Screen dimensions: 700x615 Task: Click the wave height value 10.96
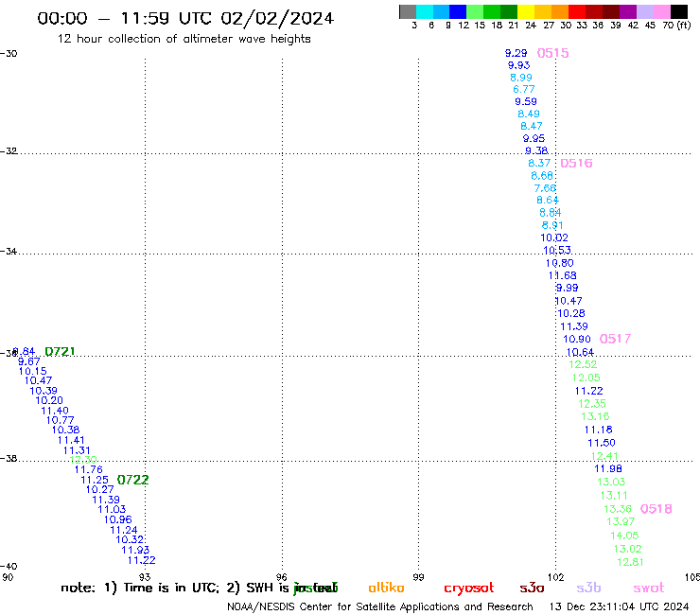click(118, 519)
